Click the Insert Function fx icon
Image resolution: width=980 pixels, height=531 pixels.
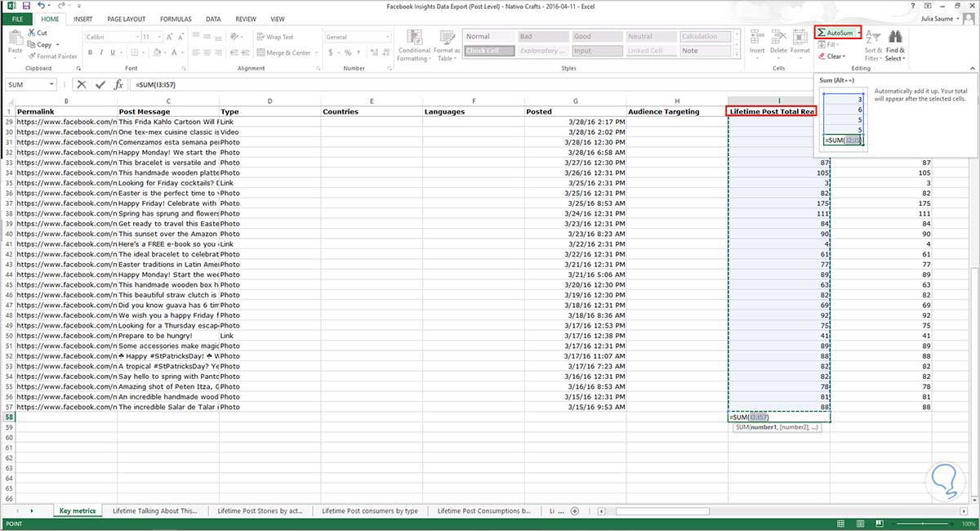tap(118, 84)
